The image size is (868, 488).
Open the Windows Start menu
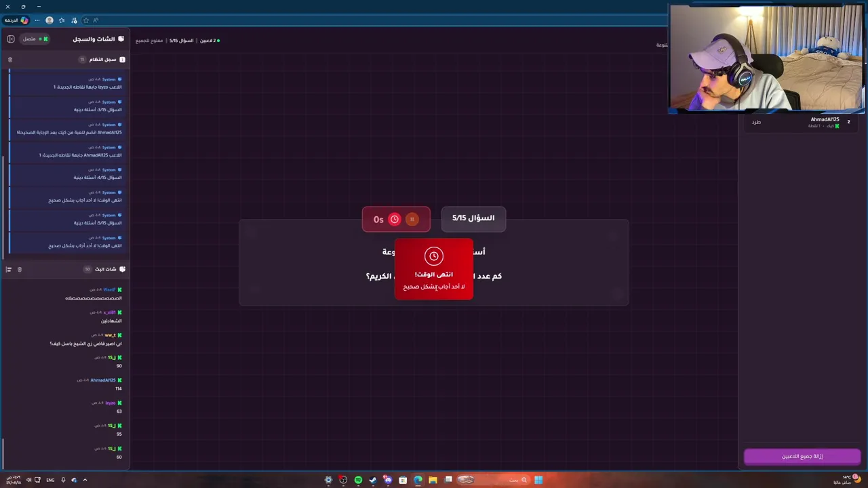point(538,480)
